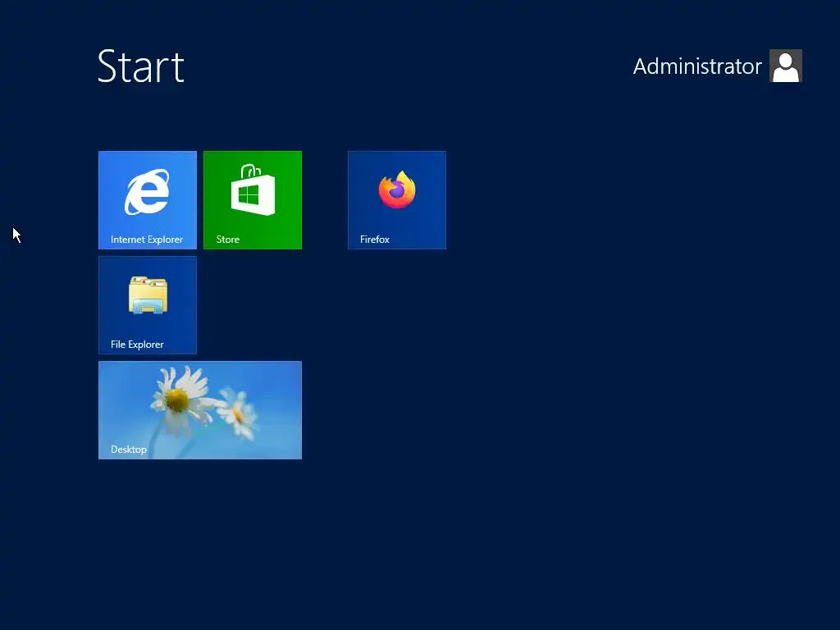Launch the Store tile

[x=253, y=200]
